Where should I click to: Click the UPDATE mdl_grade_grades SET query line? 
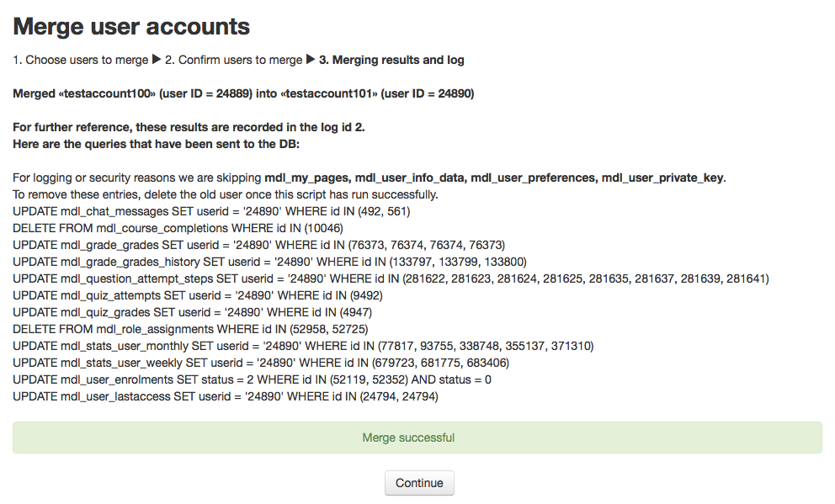[258, 245]
